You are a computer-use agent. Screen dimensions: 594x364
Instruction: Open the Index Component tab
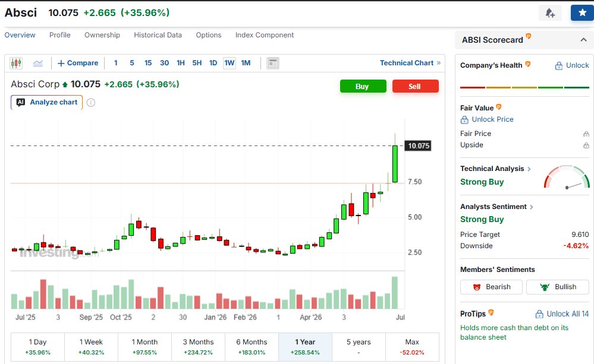(265, 35)
